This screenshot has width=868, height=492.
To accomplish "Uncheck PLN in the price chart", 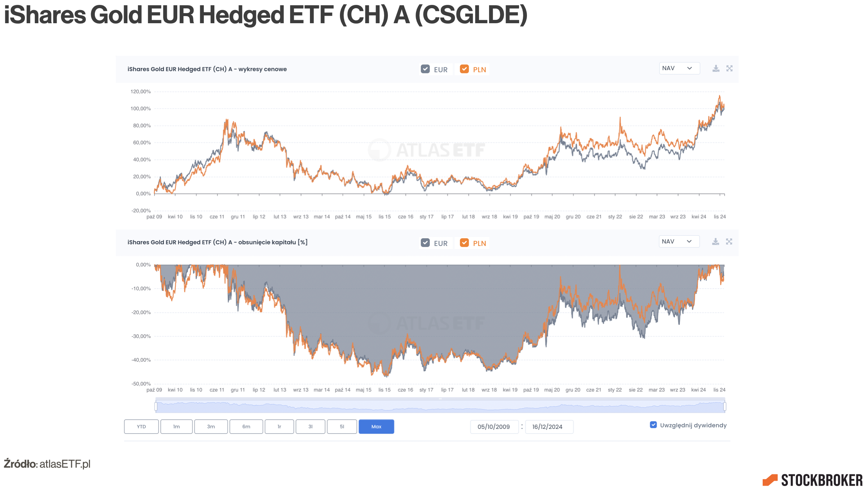I will tap(464, 69).
